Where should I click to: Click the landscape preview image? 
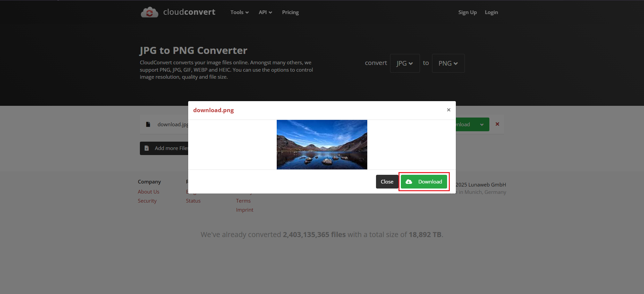click(x=322, y=145)
